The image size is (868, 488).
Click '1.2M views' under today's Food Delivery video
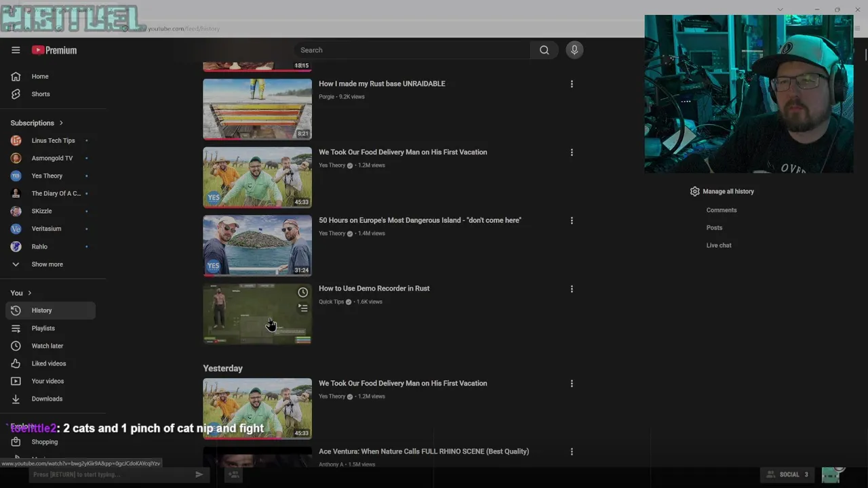point(372,165)
